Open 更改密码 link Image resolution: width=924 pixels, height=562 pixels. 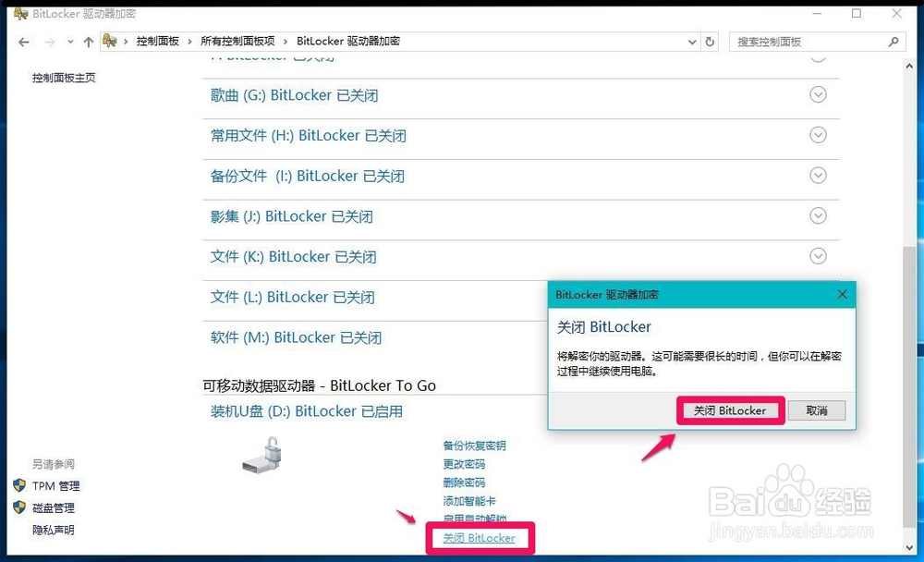[x=464, y=464]
